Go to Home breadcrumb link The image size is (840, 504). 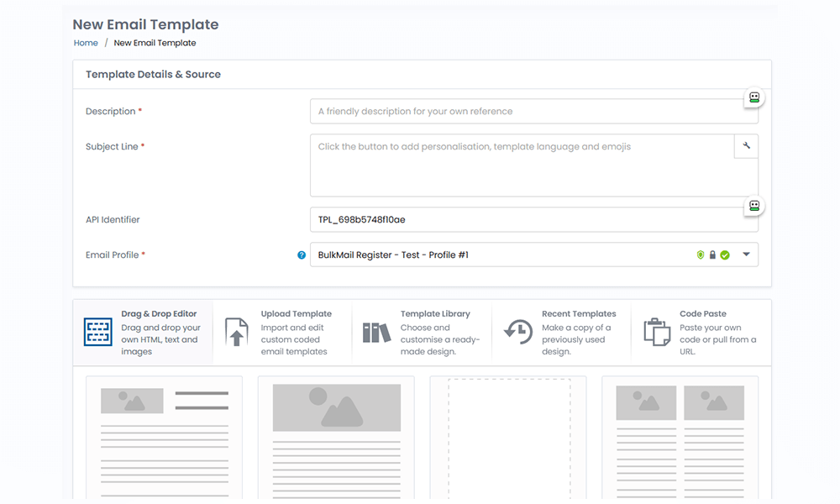[86, 43]
